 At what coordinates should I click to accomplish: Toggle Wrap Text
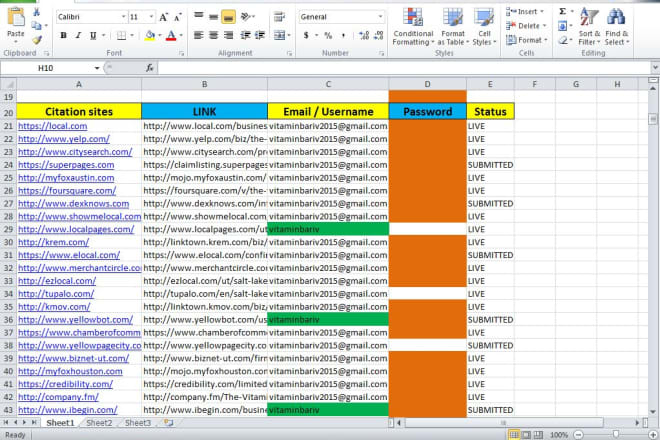[279, 17]
